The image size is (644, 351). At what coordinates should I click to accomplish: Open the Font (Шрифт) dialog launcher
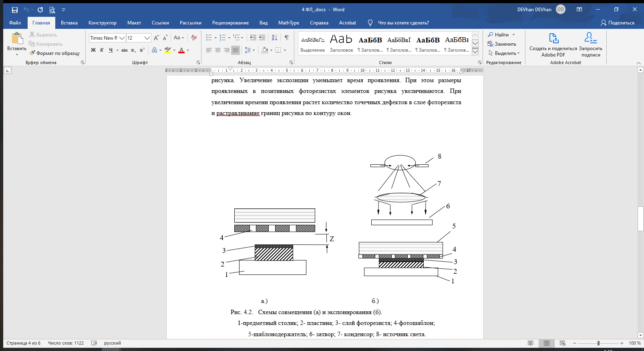[x=198, y=63]
